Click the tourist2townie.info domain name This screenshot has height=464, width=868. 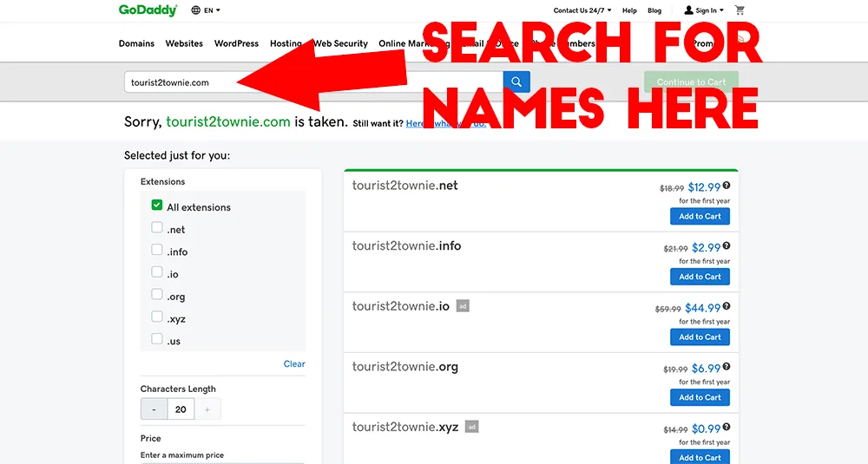(x=406, y=245)
